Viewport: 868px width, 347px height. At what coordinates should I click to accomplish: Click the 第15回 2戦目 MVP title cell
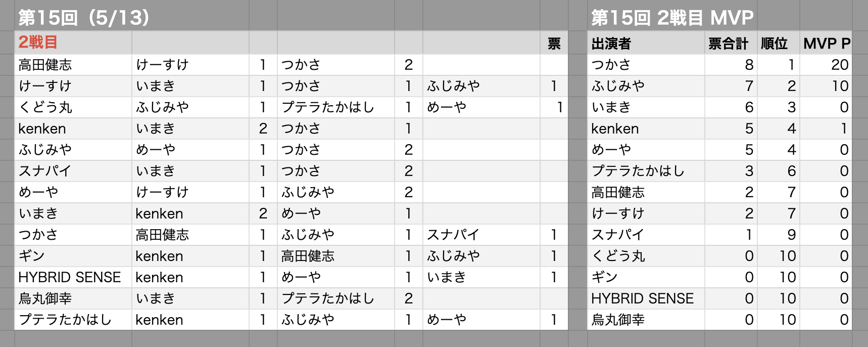(x=672, y=18)
